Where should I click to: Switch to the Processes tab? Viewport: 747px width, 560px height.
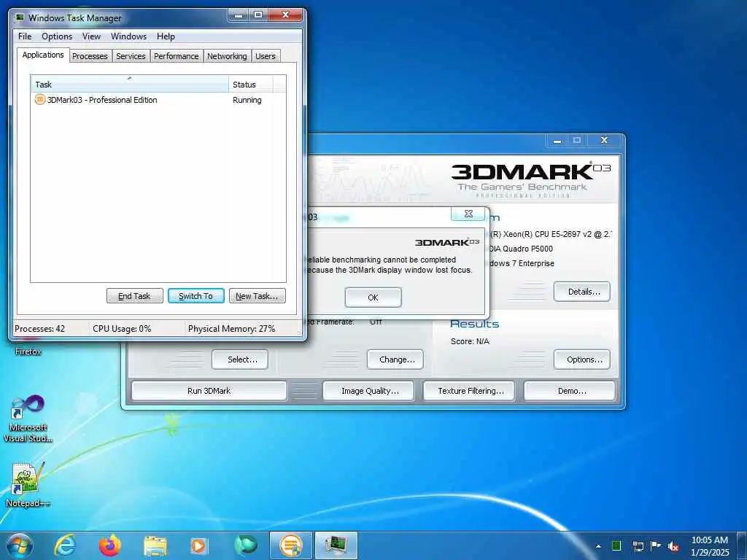point(90,56)
